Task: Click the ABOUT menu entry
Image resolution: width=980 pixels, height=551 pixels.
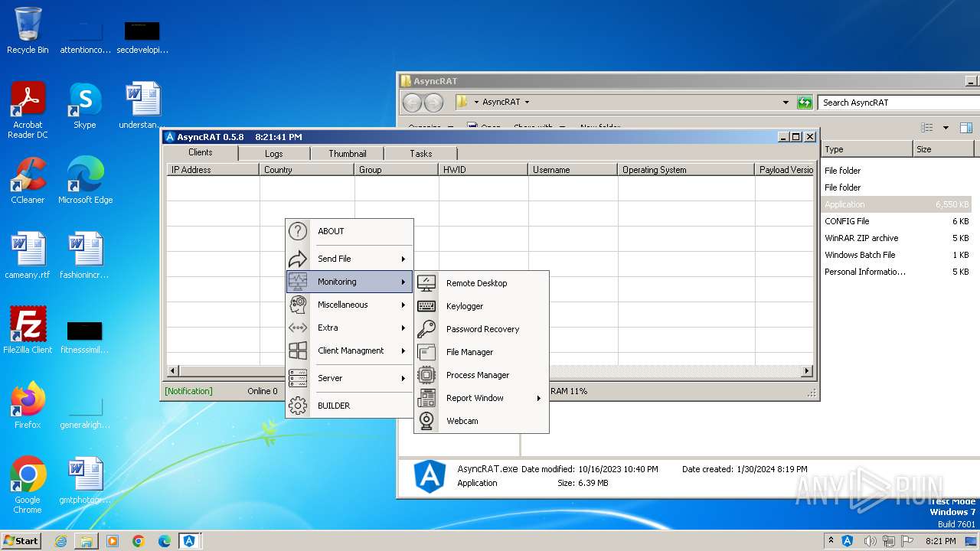Action: pos(350,231)
